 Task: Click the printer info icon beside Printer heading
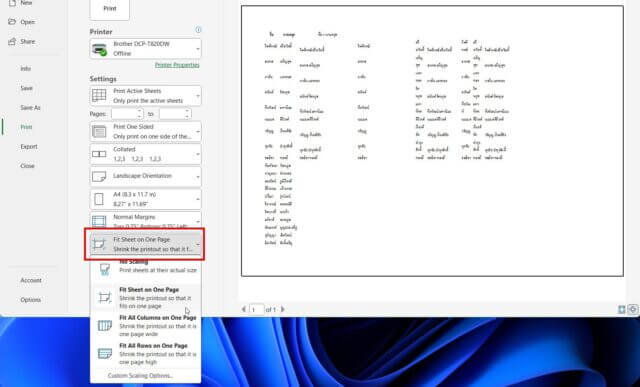click(198, 29)
